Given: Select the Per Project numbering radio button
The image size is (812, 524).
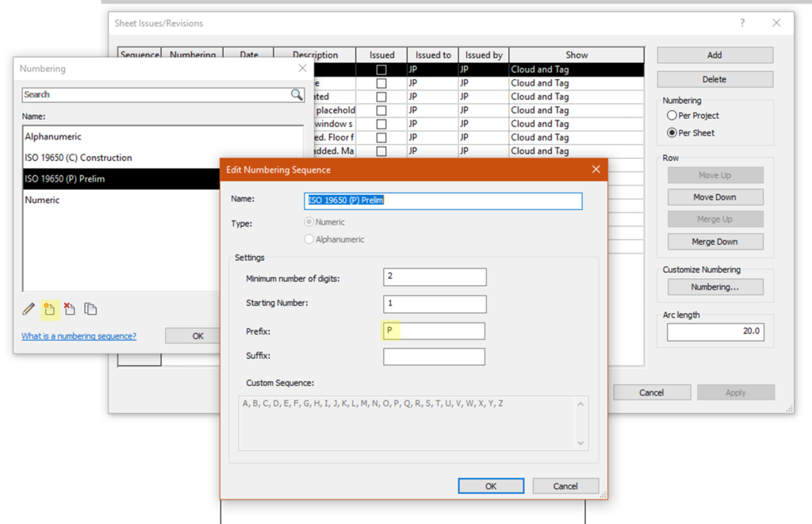Looking at the screenshot, I should point(672,116).
